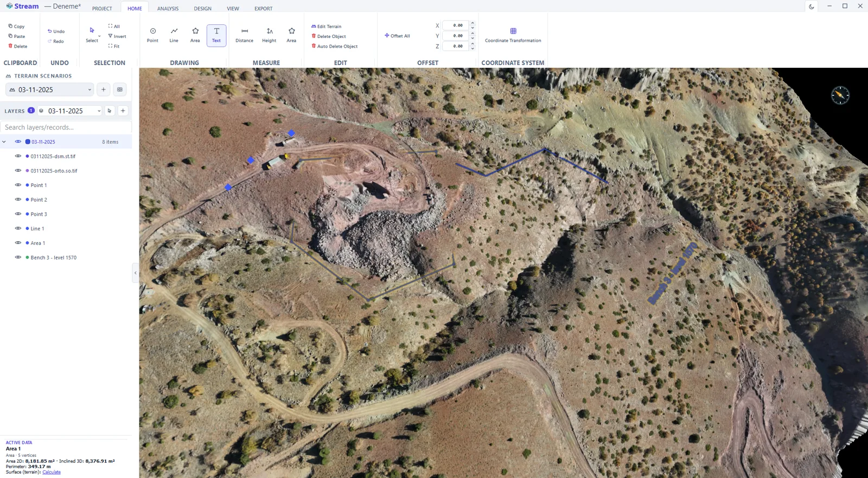Switch to the DESIGN tab
The width and height of the screenshot is (868, 478).
(x=203, y=9)
